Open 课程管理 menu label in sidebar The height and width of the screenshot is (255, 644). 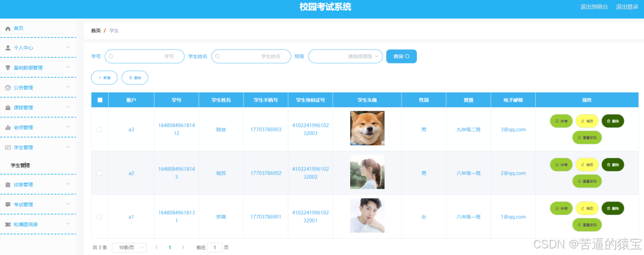point(23,108)
